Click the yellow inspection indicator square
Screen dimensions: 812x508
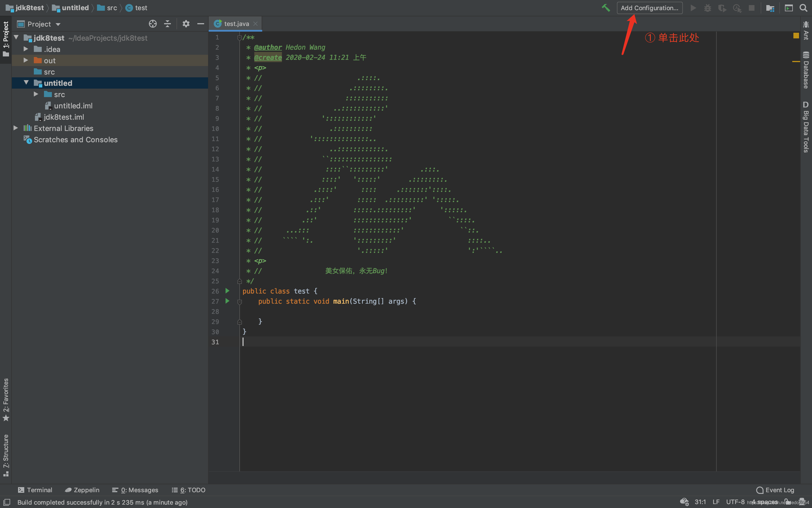(796, 36)
